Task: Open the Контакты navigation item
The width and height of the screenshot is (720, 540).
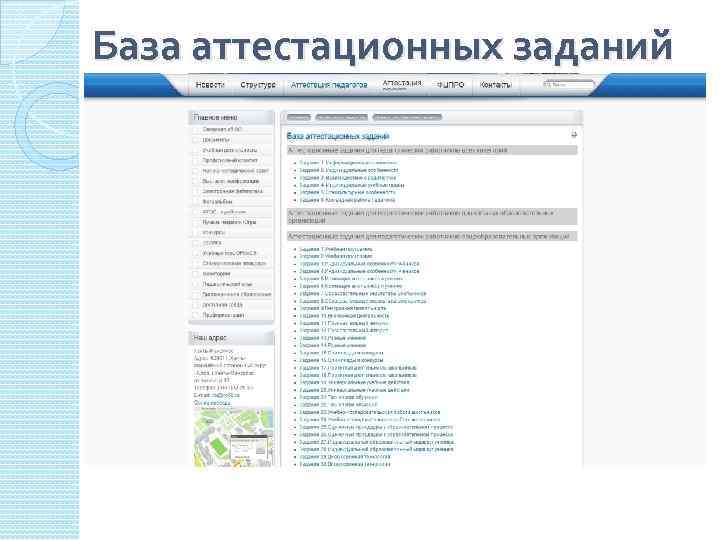Action: pos(495,85)
